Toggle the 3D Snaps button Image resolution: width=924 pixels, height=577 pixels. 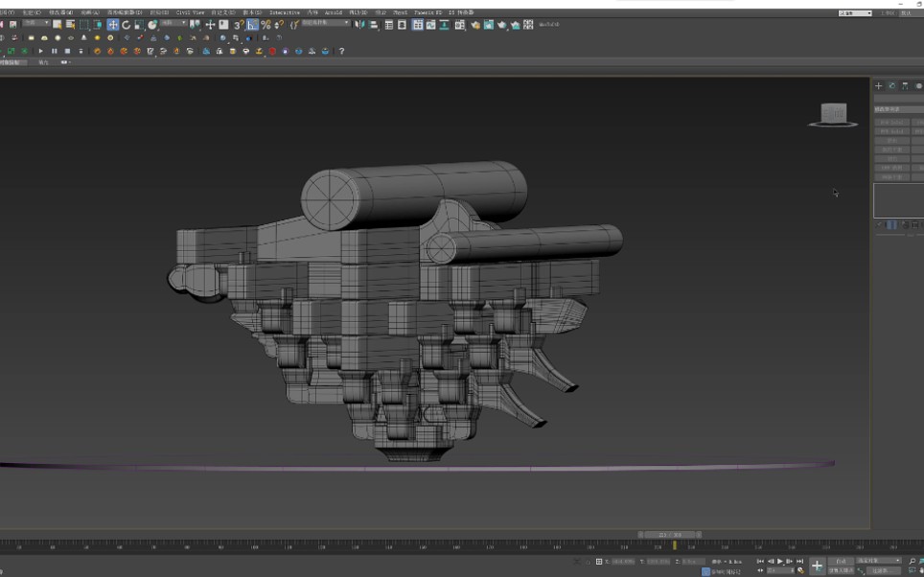coord(239,25)
